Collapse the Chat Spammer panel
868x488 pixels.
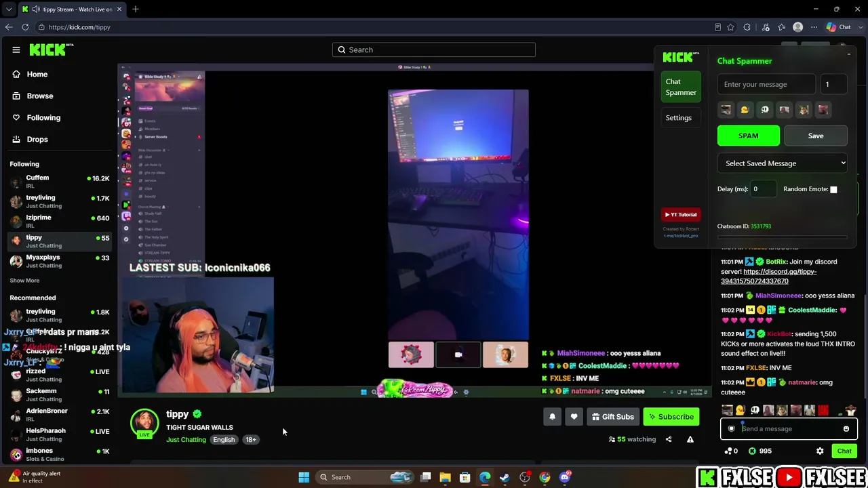pos(848,54)
